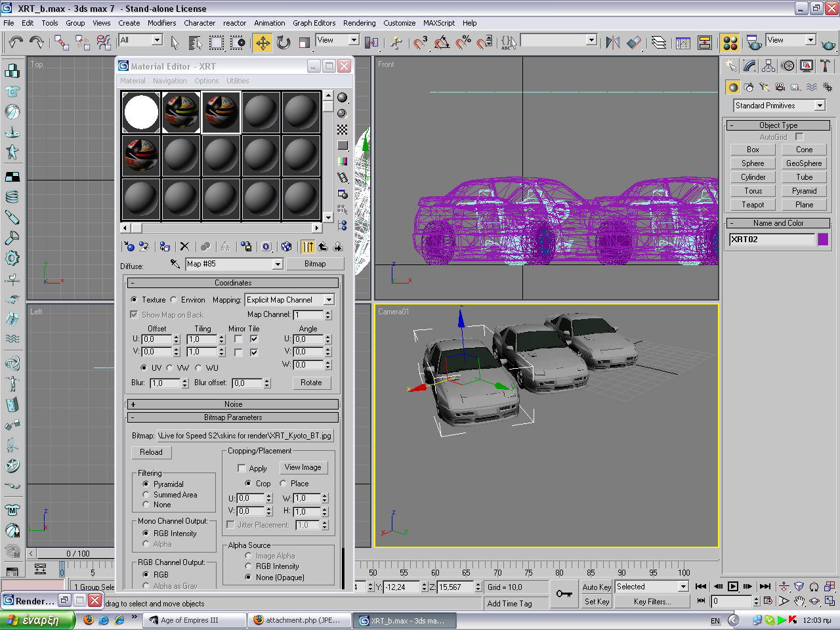This screenshot has height=630, width=840.
Task: Choose Summed Area filtering option
Action: coord(146,495)
